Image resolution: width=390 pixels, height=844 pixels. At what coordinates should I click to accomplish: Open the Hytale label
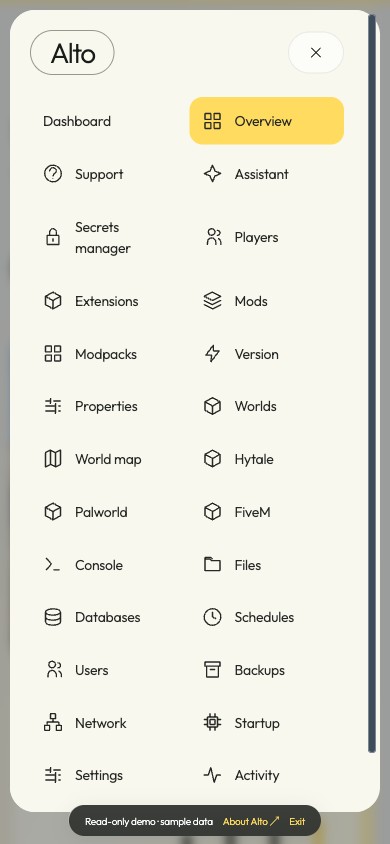[254, 459]
